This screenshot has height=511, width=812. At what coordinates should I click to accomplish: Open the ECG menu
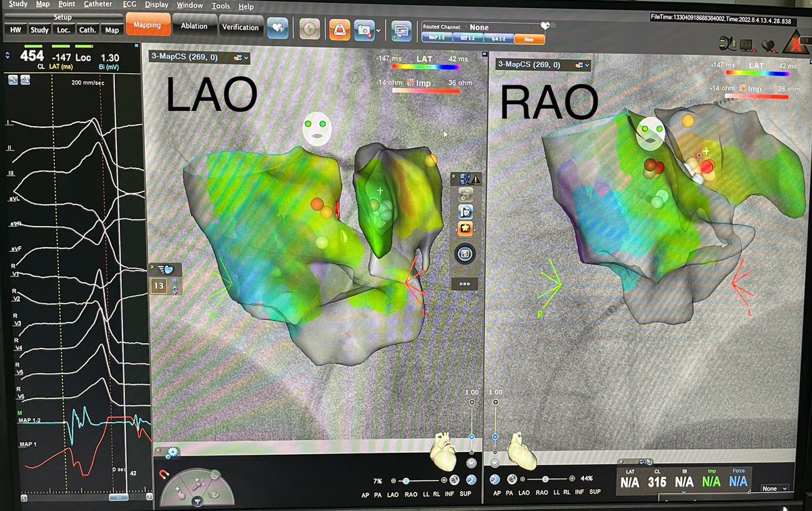tap(130, 5)
